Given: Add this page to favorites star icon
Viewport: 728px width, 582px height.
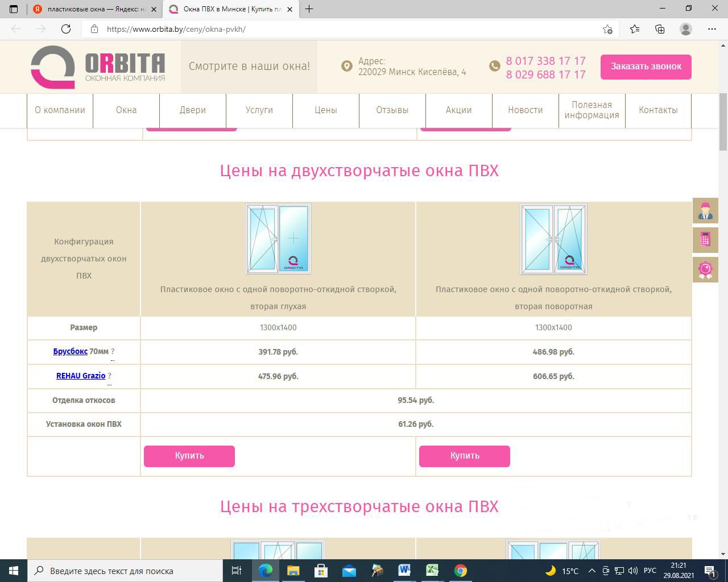Looking at the screenshot, I should click(607, 29).
